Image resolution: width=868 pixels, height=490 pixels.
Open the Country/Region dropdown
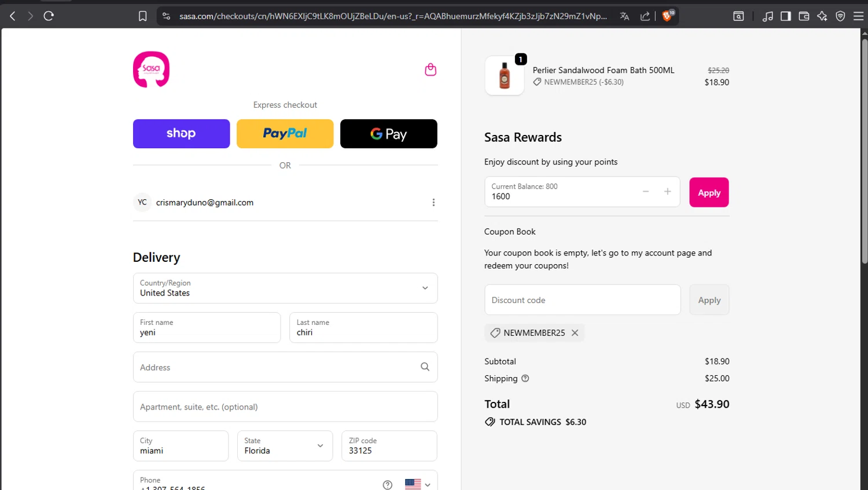(285, 288)
